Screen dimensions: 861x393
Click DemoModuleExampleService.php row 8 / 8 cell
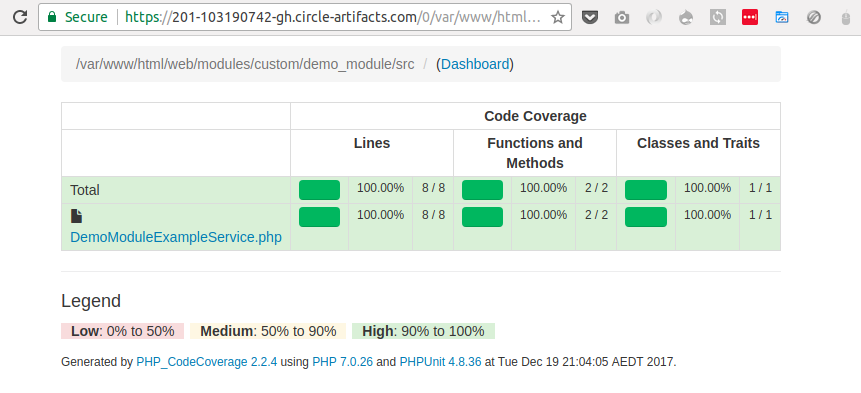[433, 227]
